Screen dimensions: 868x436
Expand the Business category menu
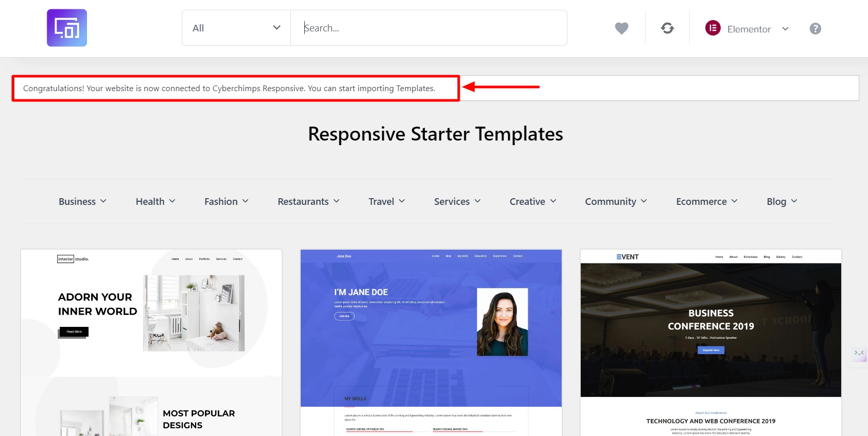[82, 201]
